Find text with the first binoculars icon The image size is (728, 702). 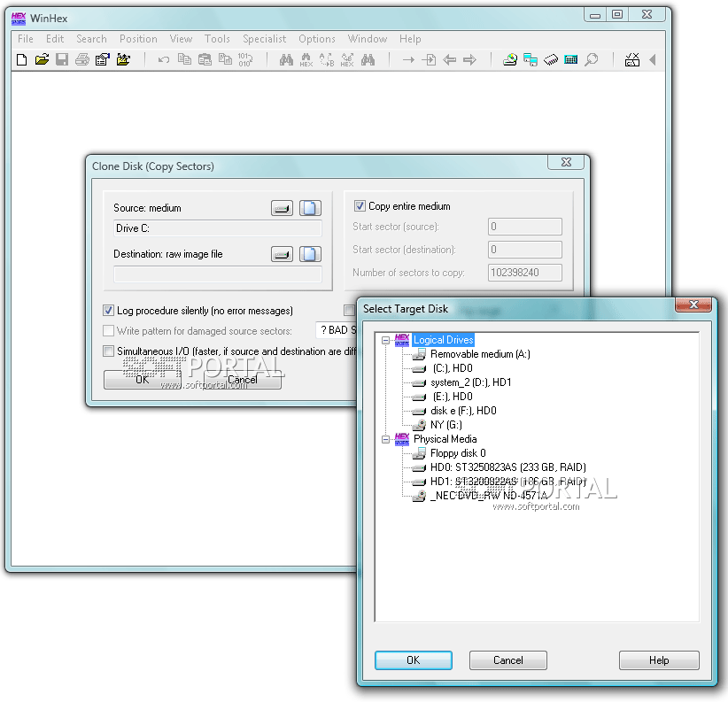286,60
